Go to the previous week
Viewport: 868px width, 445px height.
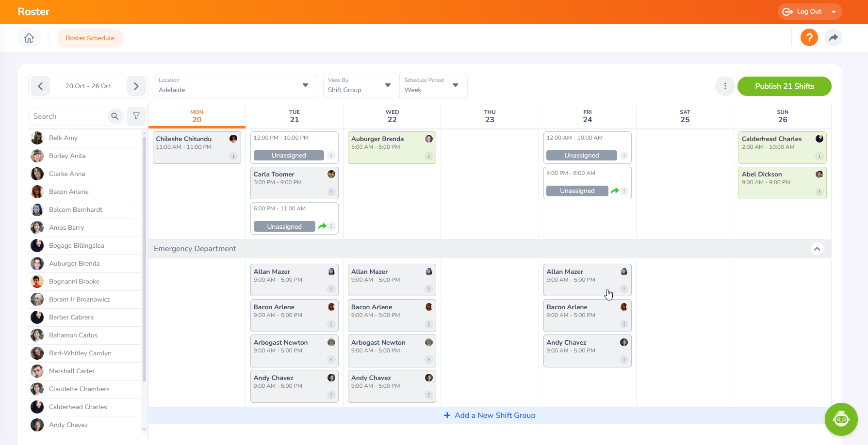tap(40, 86)
